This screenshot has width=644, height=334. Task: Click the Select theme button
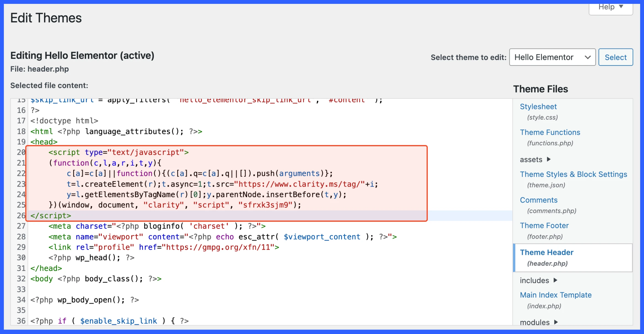coord(616,57)
